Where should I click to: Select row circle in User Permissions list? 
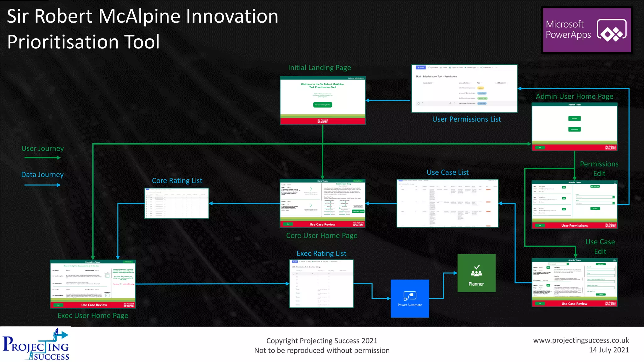click(x=419, y=103)
